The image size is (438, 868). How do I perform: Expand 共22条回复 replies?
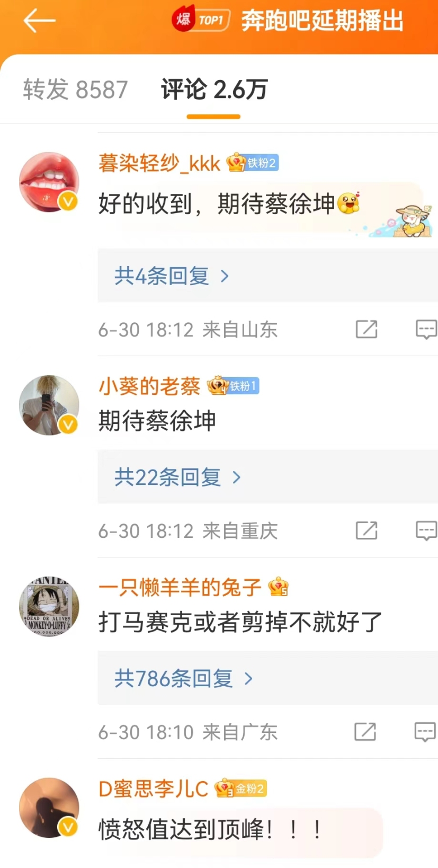177,477
